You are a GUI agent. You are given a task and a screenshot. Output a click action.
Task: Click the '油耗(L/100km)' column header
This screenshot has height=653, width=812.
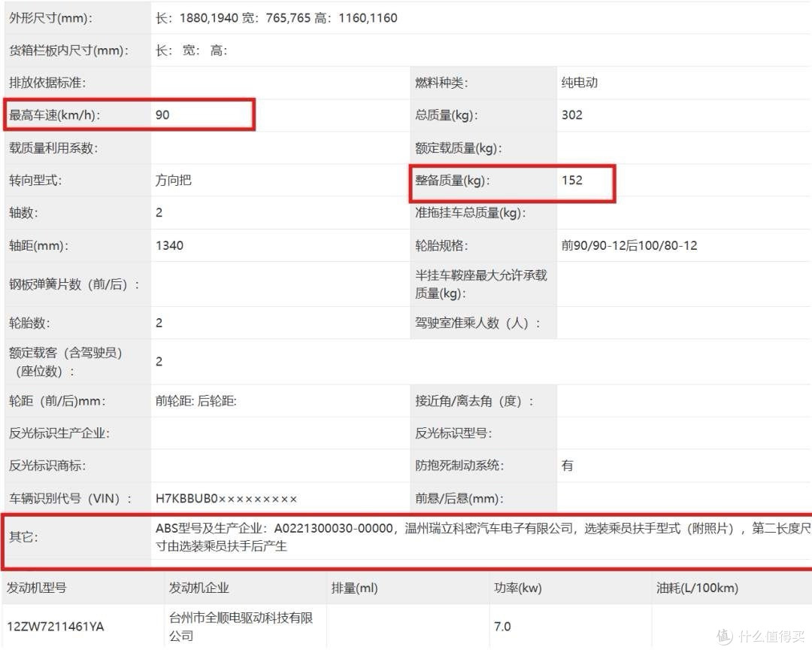point(697,588)
